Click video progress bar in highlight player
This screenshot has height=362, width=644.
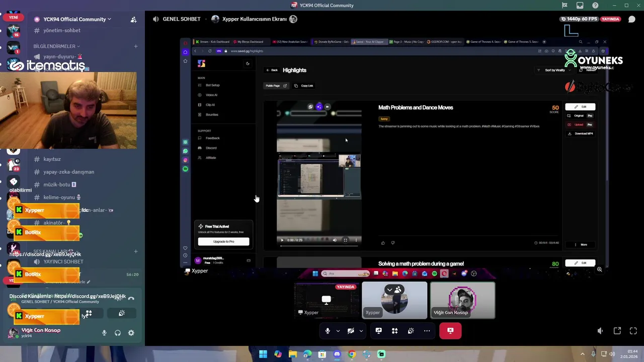coord(319,246)
